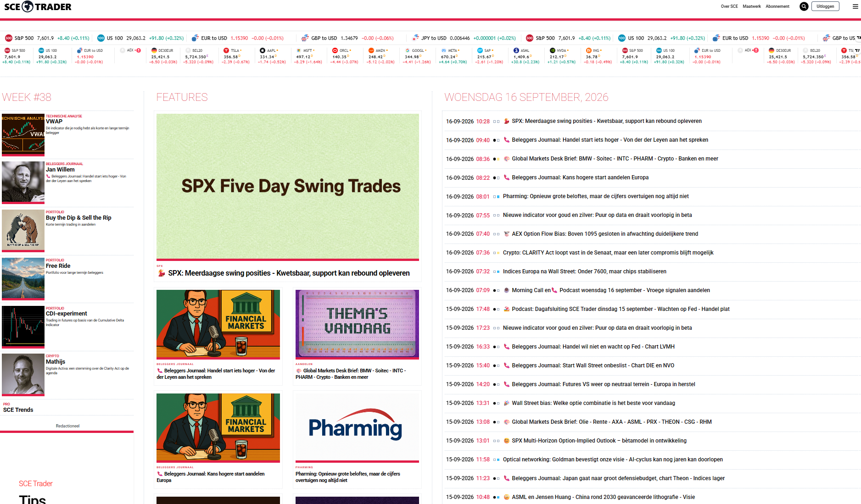Open 'Handel wil niet en wacht op Fed' headline
This screenshot has width=861, height=504.
(x=593, y=347)
